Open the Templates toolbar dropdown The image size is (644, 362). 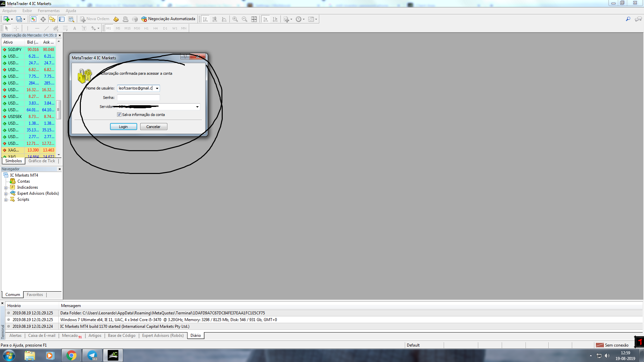[x=312, y=19]
